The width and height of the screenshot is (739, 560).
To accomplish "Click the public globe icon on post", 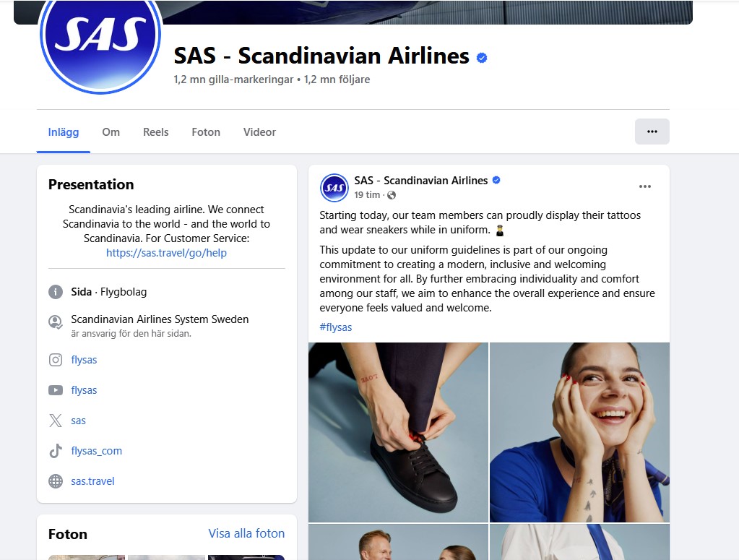I will coord(392,195).
